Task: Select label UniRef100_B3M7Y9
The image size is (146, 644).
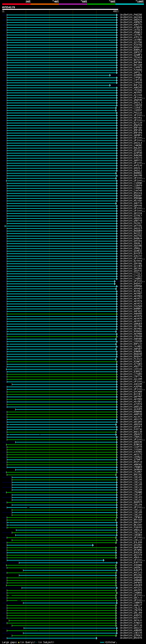Action: 131,562
